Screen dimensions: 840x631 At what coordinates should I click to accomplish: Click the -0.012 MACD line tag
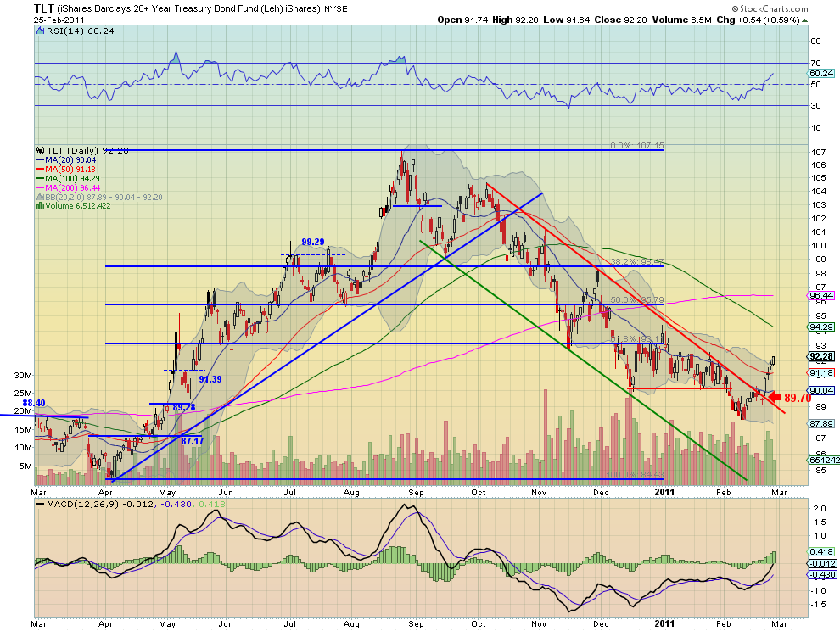tap(820, 563)
